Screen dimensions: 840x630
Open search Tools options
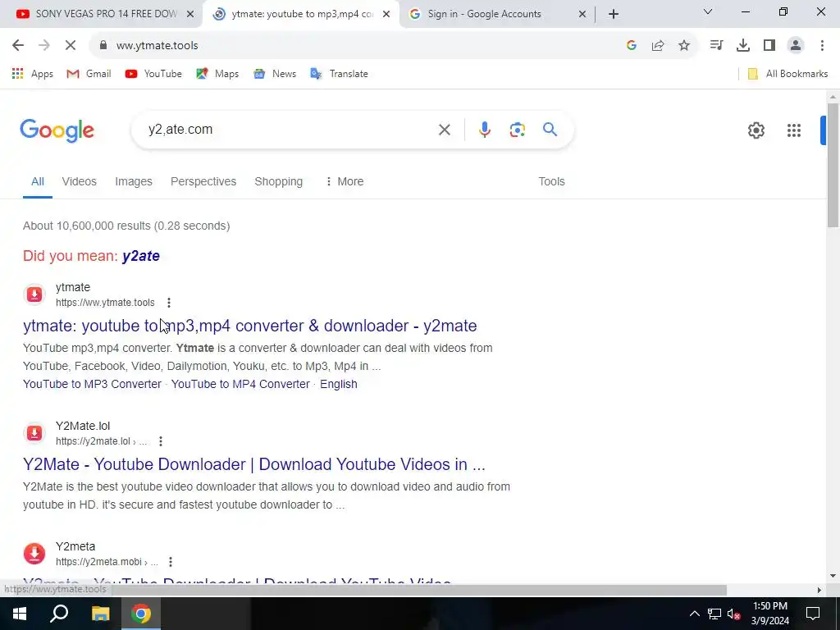pos(551,181)
